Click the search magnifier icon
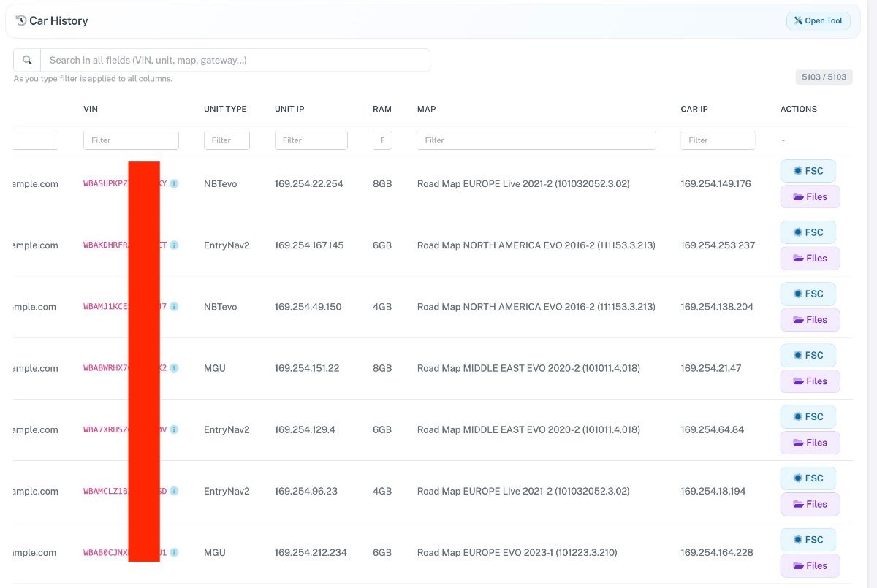This screenshot has height=588, width=877. tap(27, 60)
